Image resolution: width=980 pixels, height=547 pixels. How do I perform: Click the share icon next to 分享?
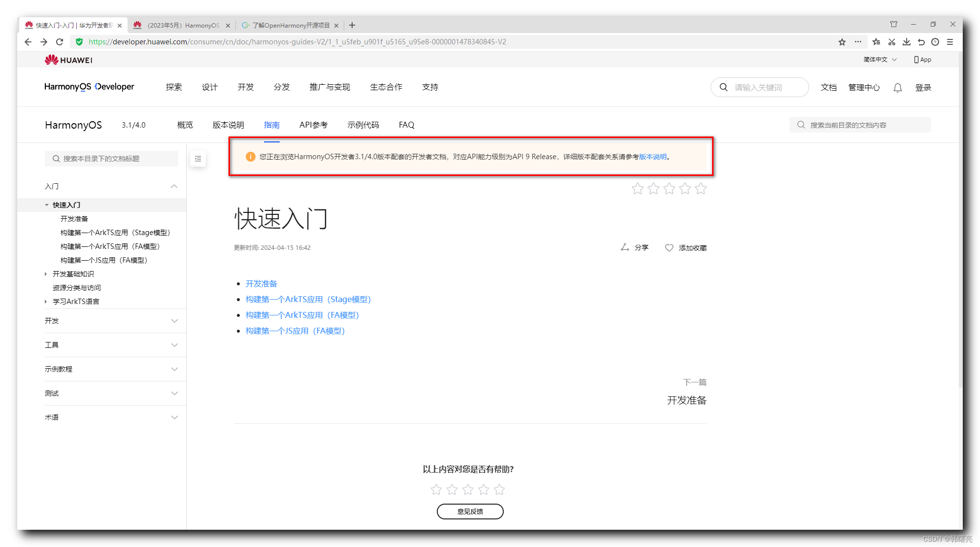pos(625,247)
